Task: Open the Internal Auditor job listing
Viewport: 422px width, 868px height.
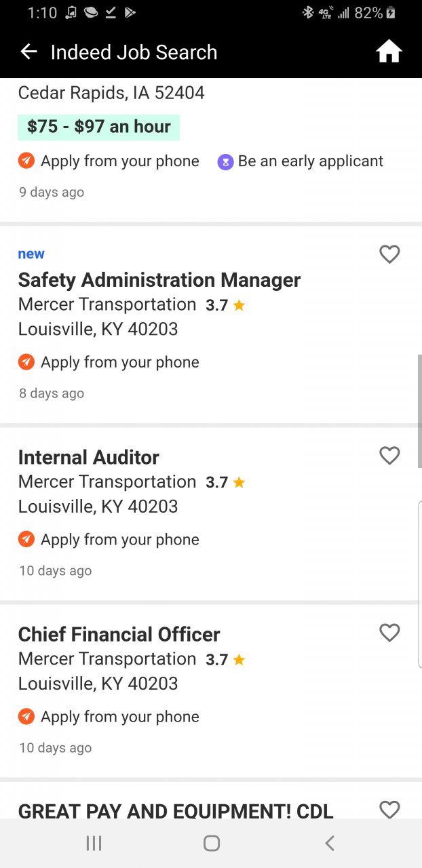Action: pyautogui.click(x=89, y=458)
